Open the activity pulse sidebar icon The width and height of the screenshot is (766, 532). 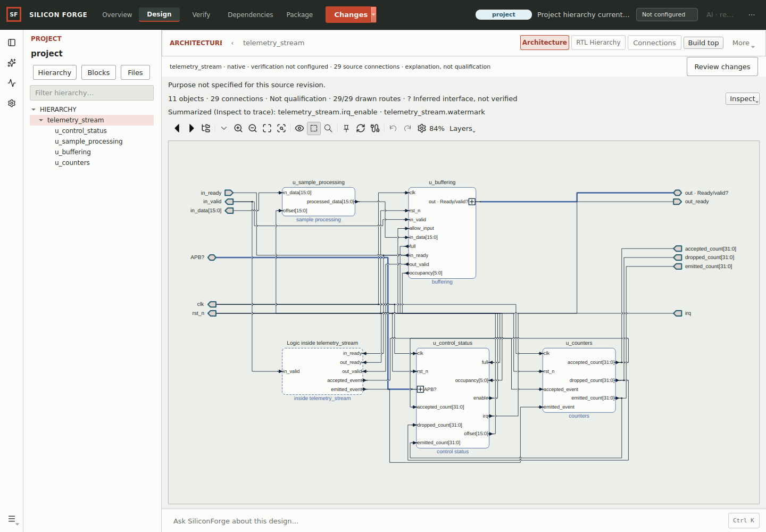(12, 83)
